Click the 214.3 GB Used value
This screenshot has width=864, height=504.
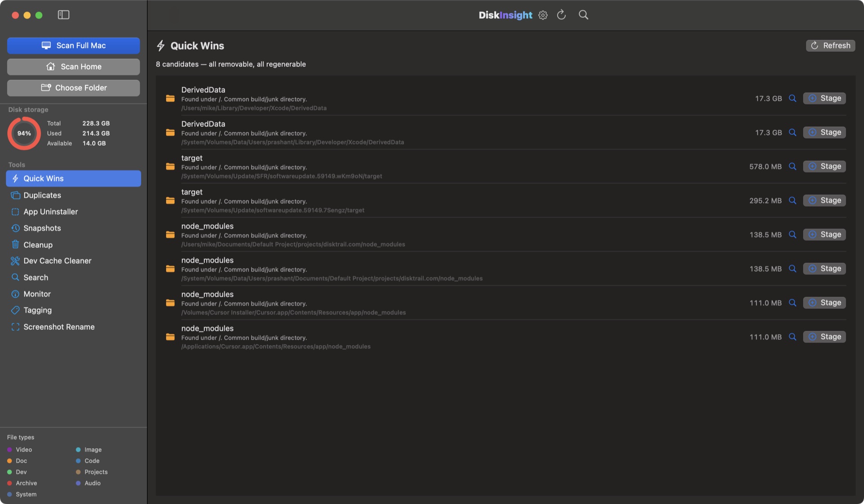point(96,133)
